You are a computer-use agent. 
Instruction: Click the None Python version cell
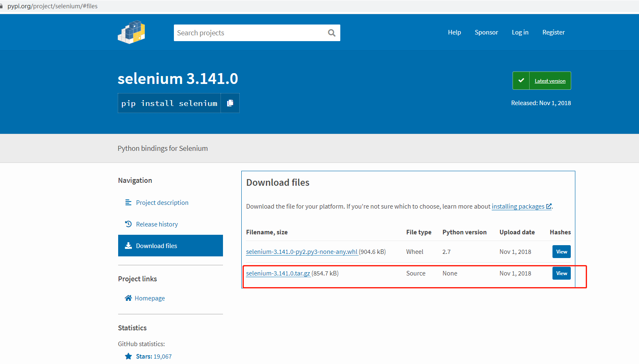tap(450, 273)
